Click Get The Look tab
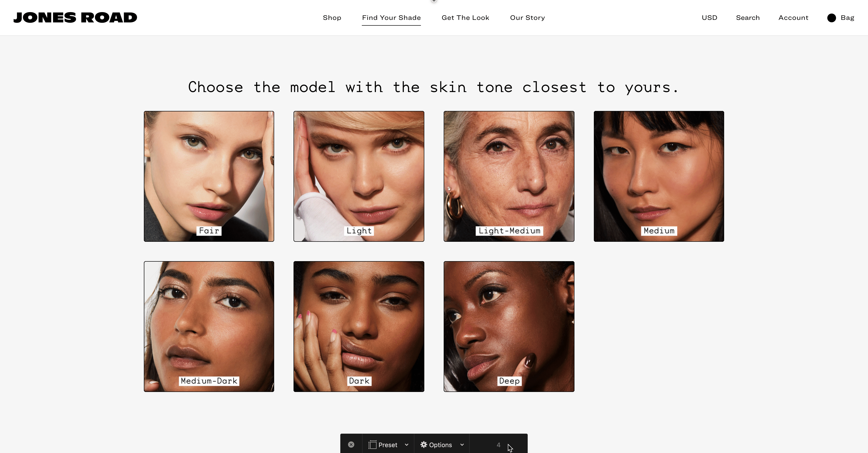 [465, 17]
